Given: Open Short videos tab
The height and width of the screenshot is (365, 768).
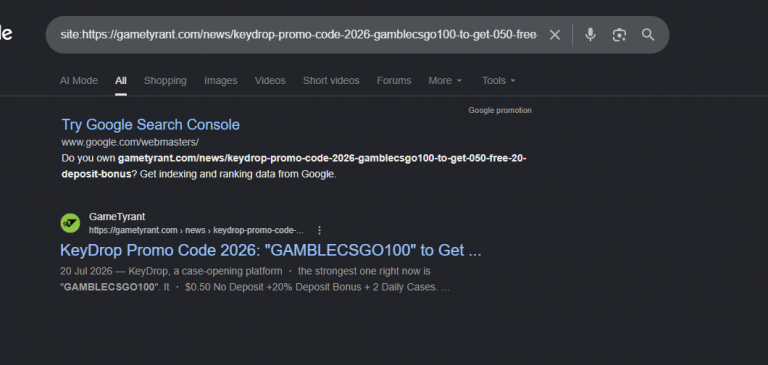Looking at the screenshot, I should click(x=331, y=80).
